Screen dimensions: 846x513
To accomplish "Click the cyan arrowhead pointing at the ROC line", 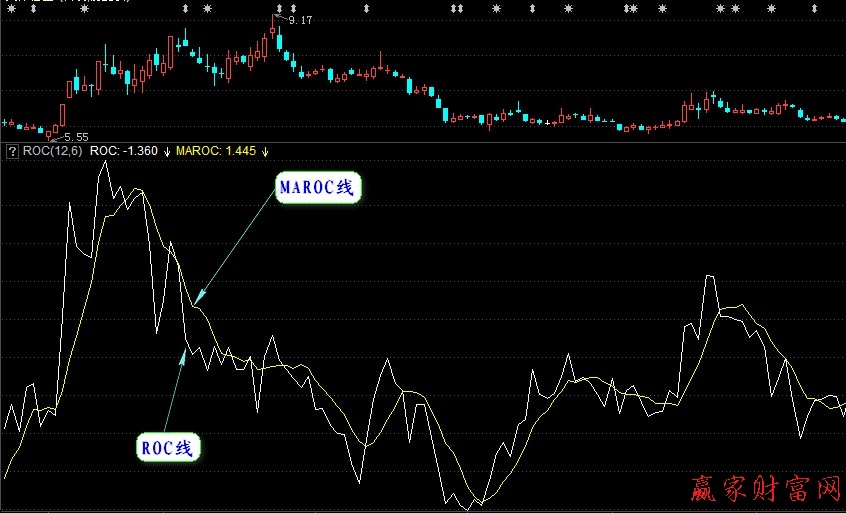I will click(x=183, y=346).
